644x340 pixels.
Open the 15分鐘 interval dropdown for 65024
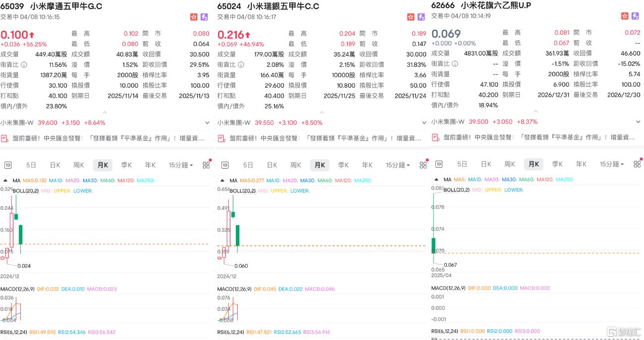point(398,165)
